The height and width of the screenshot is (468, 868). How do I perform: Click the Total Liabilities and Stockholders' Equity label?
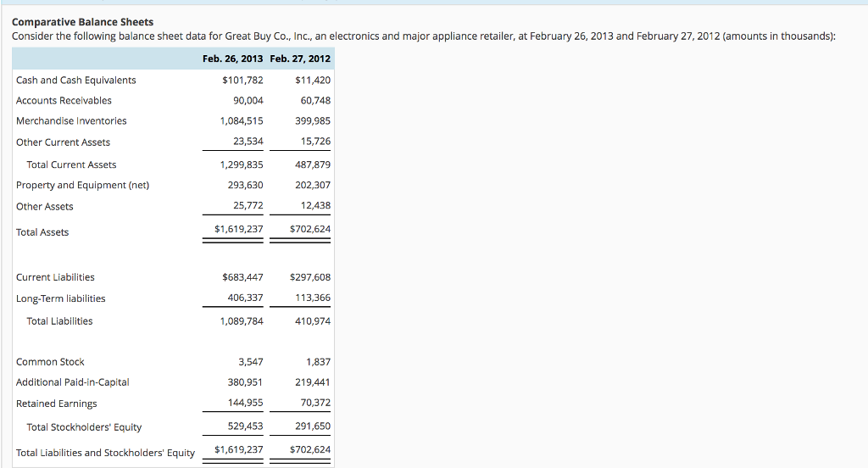click(x=105, y=453)
